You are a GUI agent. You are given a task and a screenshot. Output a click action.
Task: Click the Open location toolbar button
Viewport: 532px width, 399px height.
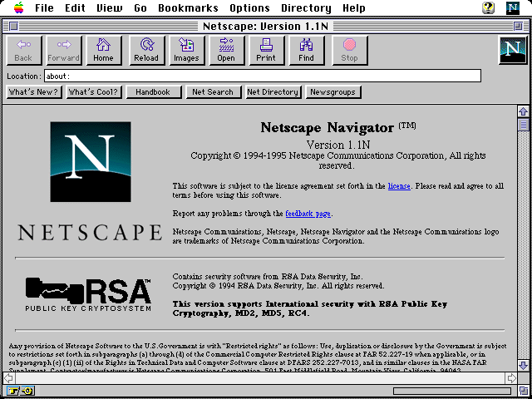pos(226,51)
